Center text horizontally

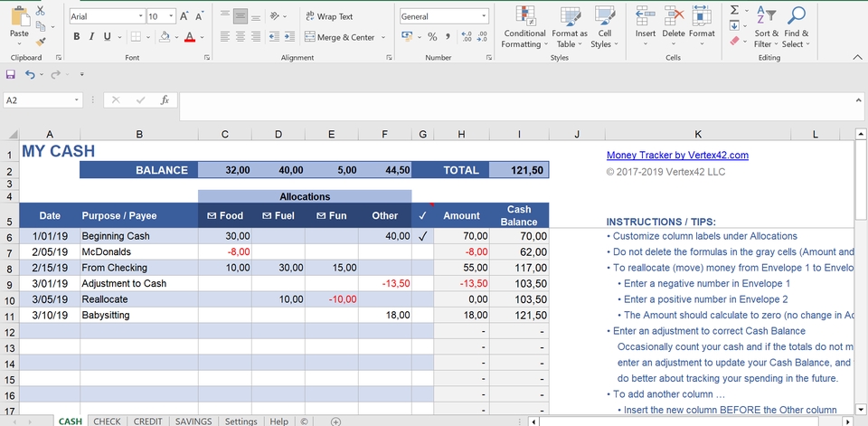point(241,37)
